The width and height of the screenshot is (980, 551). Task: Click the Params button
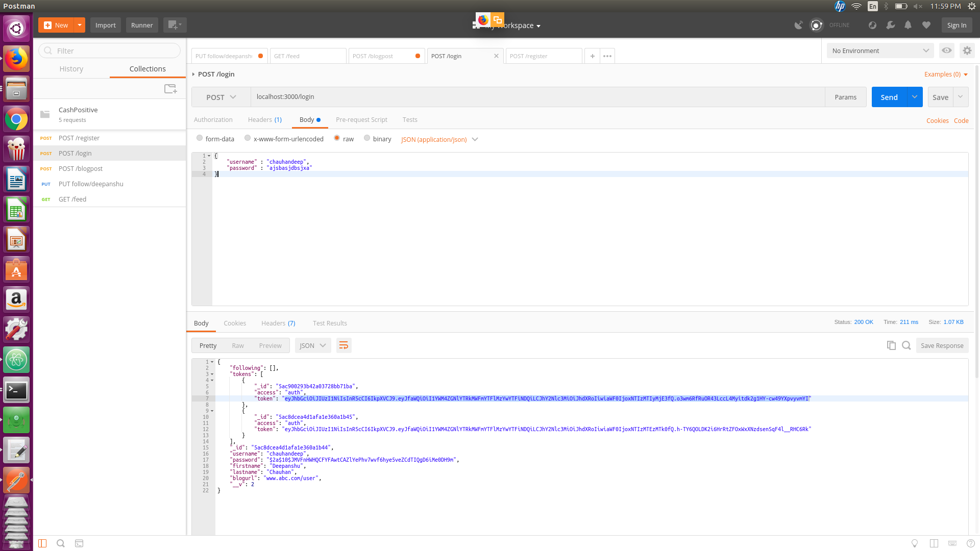point(846,97)
